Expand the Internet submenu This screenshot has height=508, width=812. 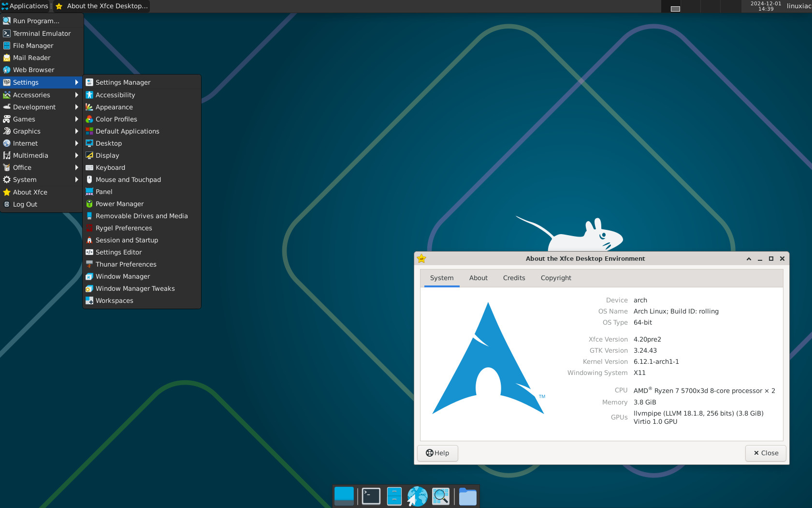[42, 143]
